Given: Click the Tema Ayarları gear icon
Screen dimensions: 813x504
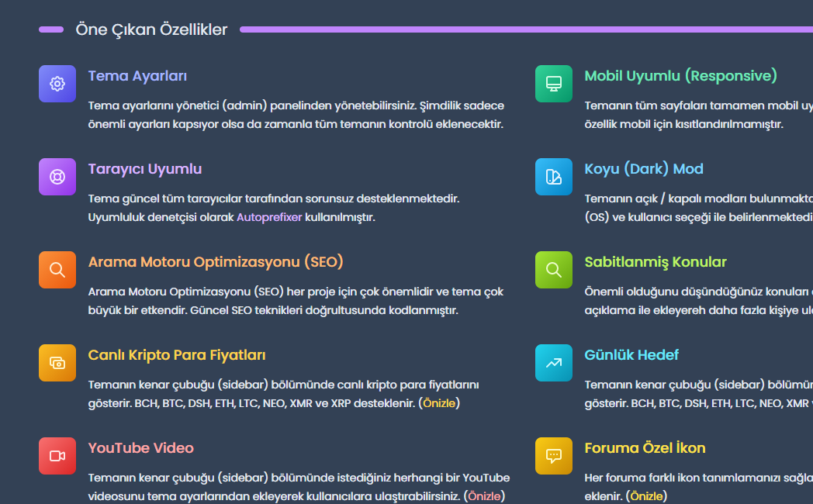Looking at the screenshot, I should (57, 84).
